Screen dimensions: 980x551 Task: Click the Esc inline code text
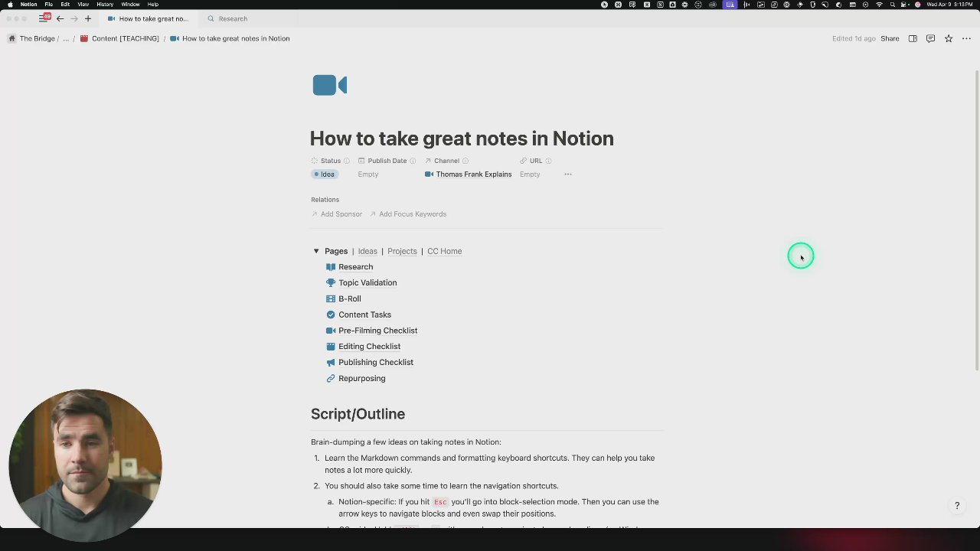coord(440,502)
